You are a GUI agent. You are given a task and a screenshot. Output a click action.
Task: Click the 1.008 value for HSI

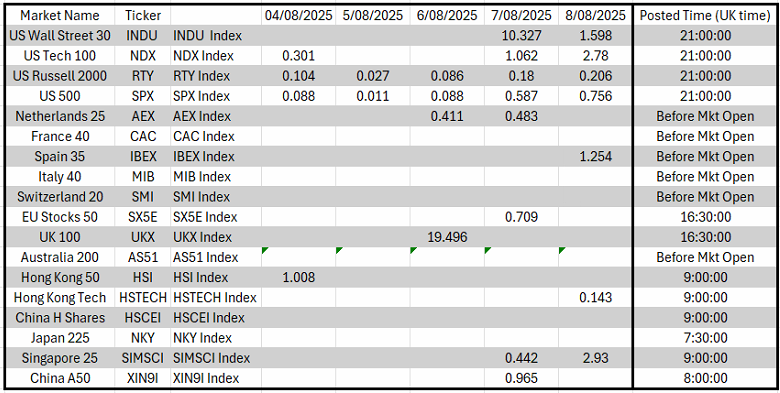(x=298, y=278)
